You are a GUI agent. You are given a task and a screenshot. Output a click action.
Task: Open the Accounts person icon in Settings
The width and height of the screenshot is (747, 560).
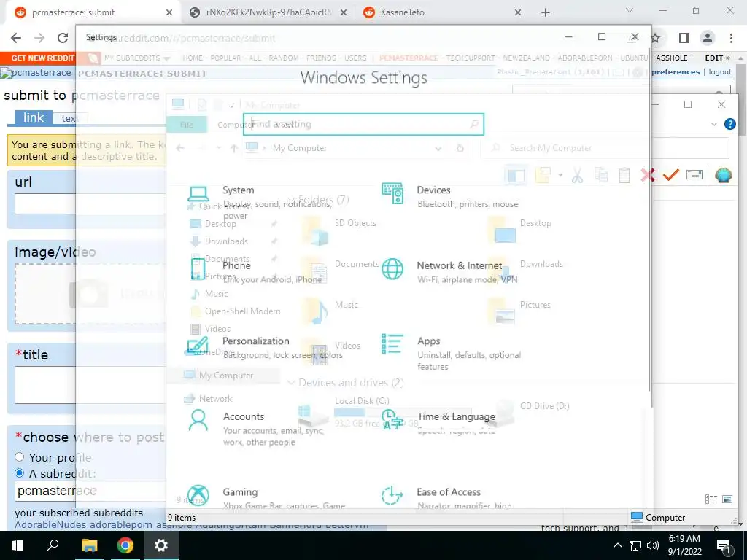[x=198, y=420]
